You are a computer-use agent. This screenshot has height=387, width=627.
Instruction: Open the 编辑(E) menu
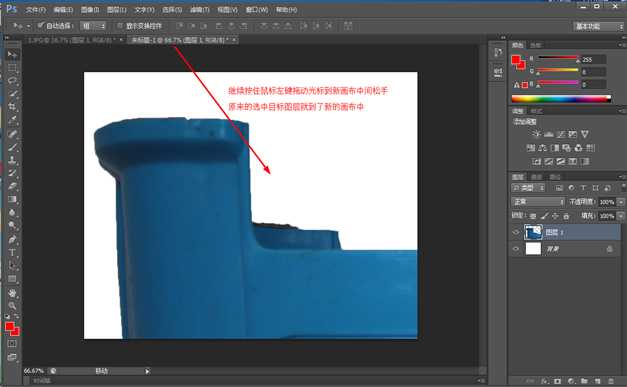(63, 10)
